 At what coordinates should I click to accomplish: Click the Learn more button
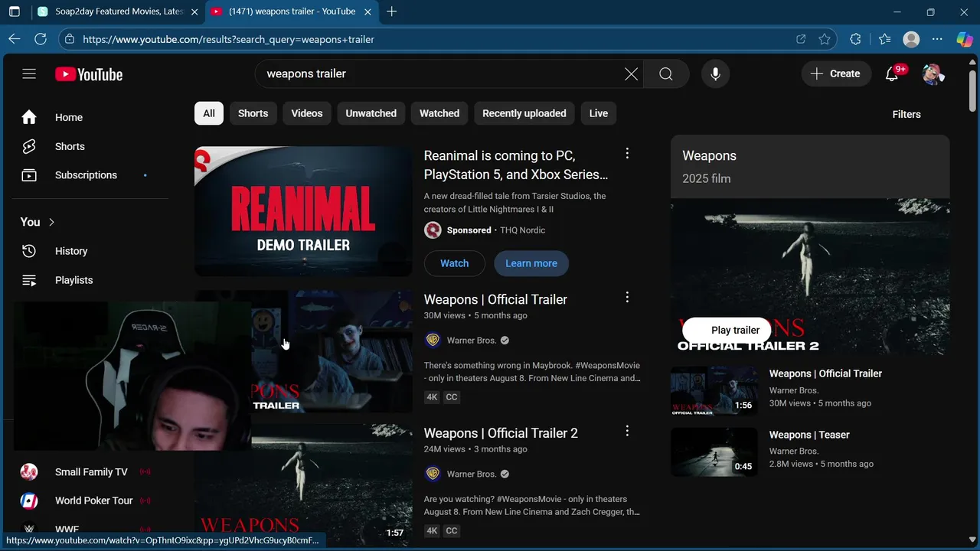pos(531,263)
